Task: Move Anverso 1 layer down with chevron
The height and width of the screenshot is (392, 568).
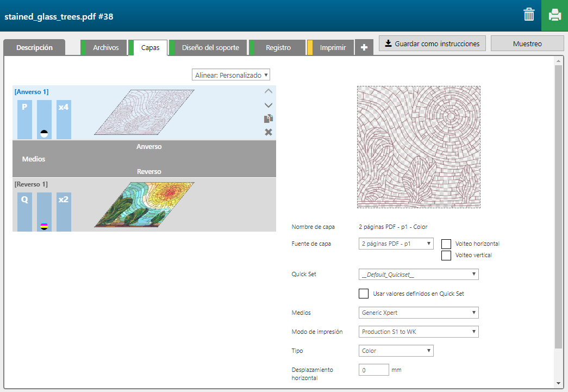Action: tap(268, 105)
